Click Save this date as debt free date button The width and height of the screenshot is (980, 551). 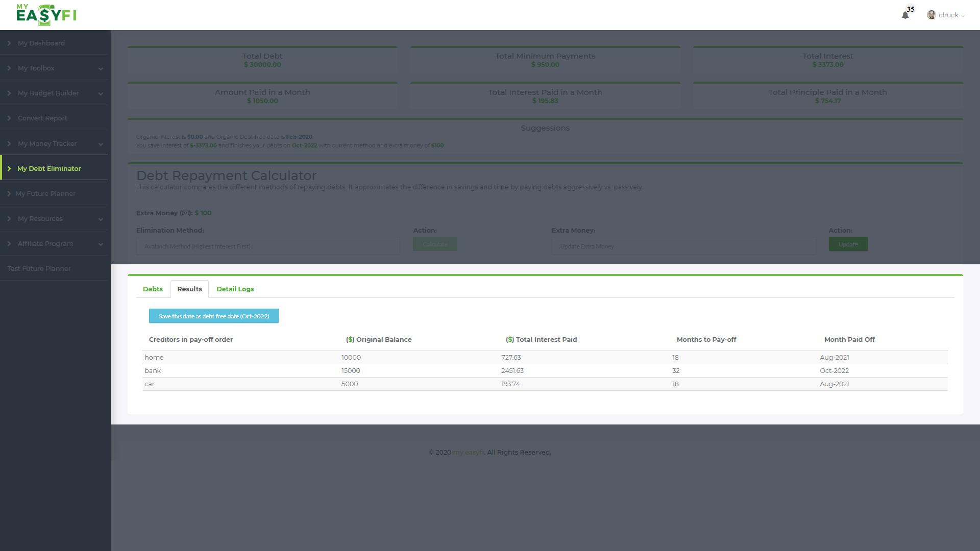(213, 316)
